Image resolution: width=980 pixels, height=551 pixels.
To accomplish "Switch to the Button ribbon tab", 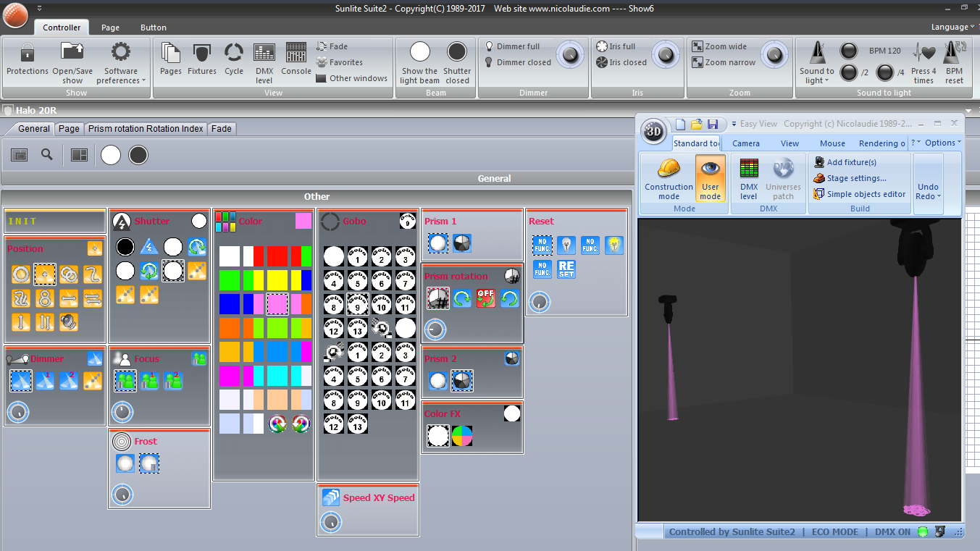I will coord(154,28).
